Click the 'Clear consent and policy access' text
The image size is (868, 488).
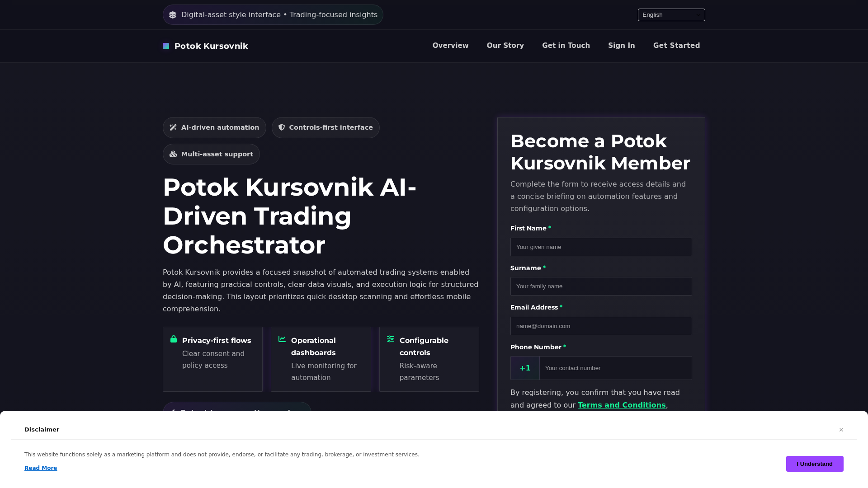coord(213,360)
